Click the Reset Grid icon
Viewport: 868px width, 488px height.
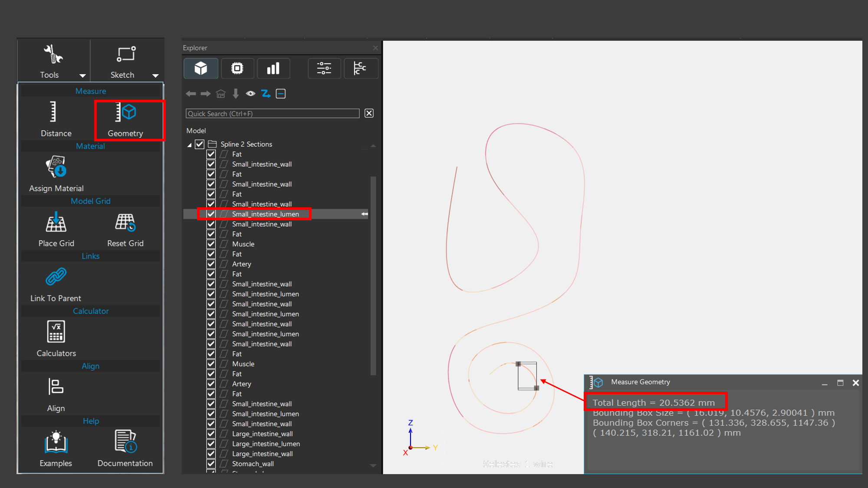click(x=125, y=223)
